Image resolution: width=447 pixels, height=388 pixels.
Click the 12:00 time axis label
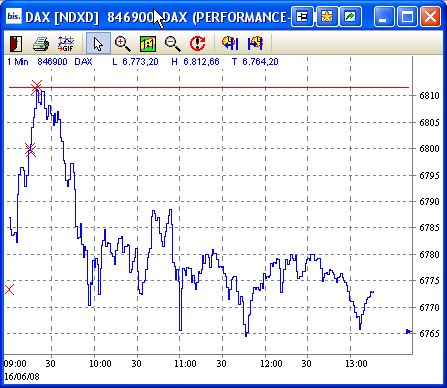pos(271,363)
